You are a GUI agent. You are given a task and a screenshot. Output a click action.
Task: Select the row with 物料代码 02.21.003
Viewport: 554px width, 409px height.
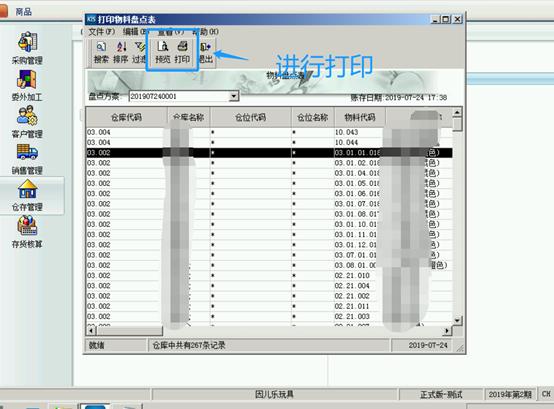point(269,316)
